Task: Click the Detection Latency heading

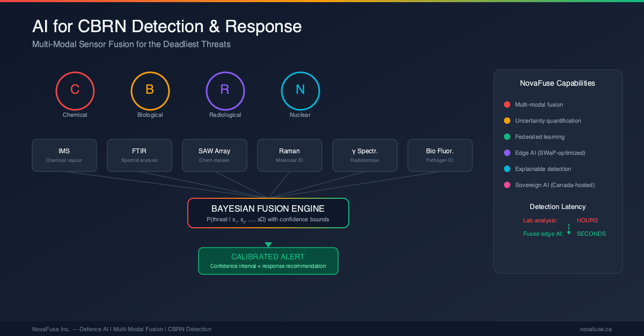Action: point(558,206)
